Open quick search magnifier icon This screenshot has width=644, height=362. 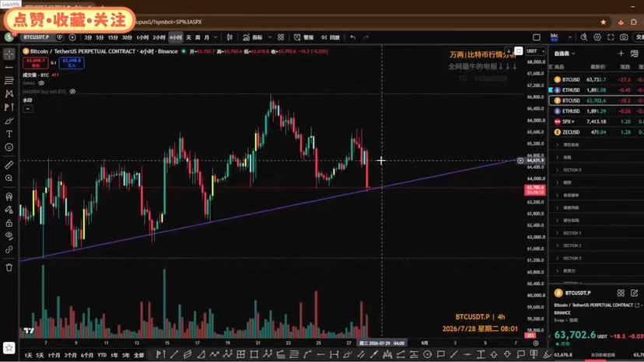click(x=584, y=37)
